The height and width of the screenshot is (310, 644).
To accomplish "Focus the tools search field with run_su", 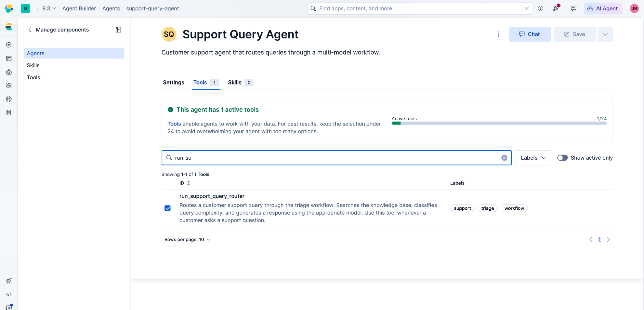I will [x=336, y=158].
